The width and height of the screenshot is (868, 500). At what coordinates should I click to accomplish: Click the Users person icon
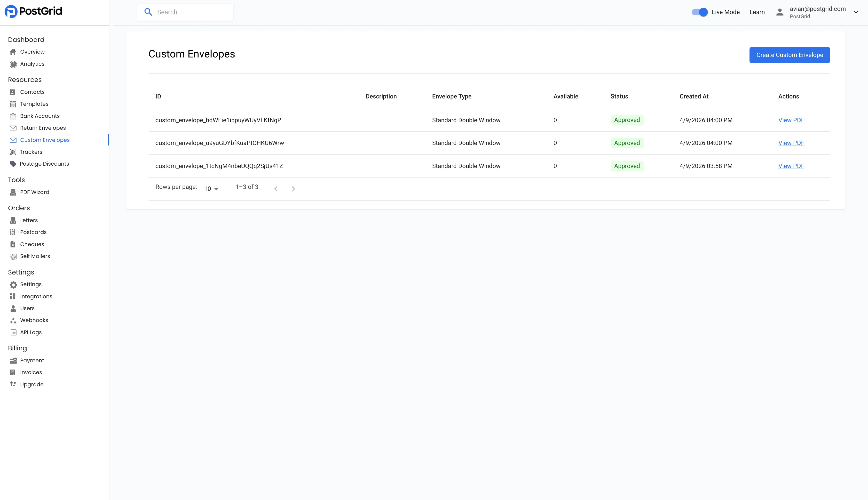(x=13, y=308)
